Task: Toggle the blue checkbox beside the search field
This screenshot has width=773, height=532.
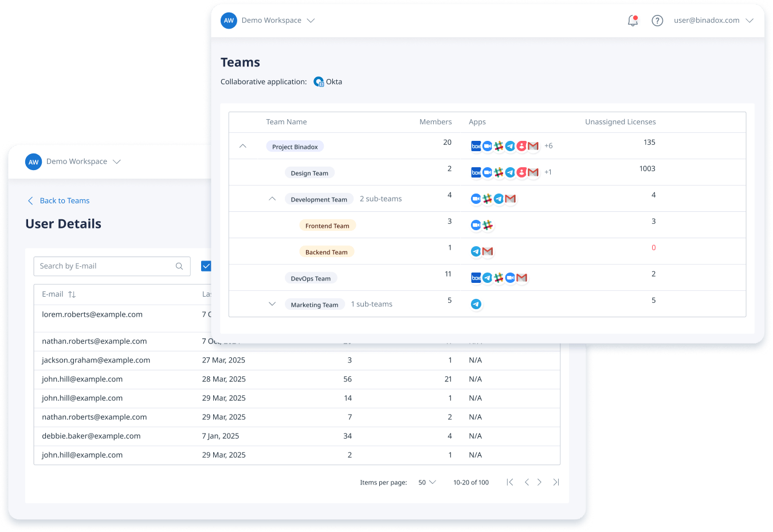Action: [x=206, y=266]
